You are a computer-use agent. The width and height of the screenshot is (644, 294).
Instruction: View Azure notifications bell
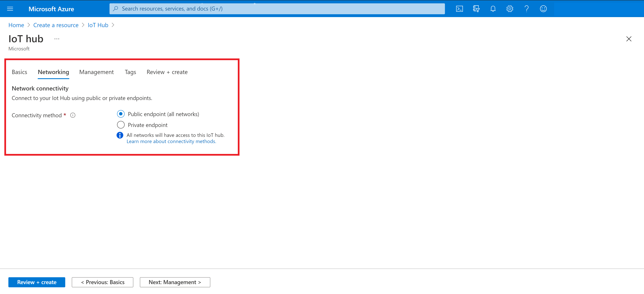click(x=493, y=9)
